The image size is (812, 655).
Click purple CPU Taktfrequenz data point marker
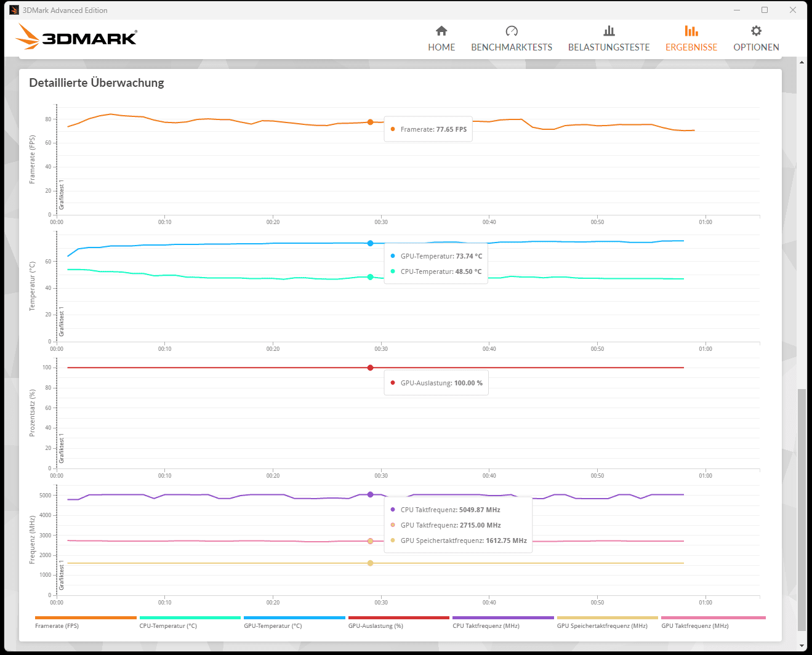pyautogui.click(x=370, y=494)
